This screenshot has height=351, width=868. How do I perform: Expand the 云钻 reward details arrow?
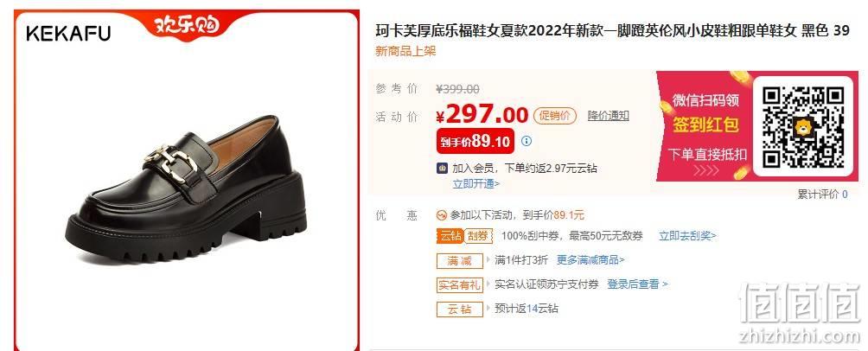[488, 309]
